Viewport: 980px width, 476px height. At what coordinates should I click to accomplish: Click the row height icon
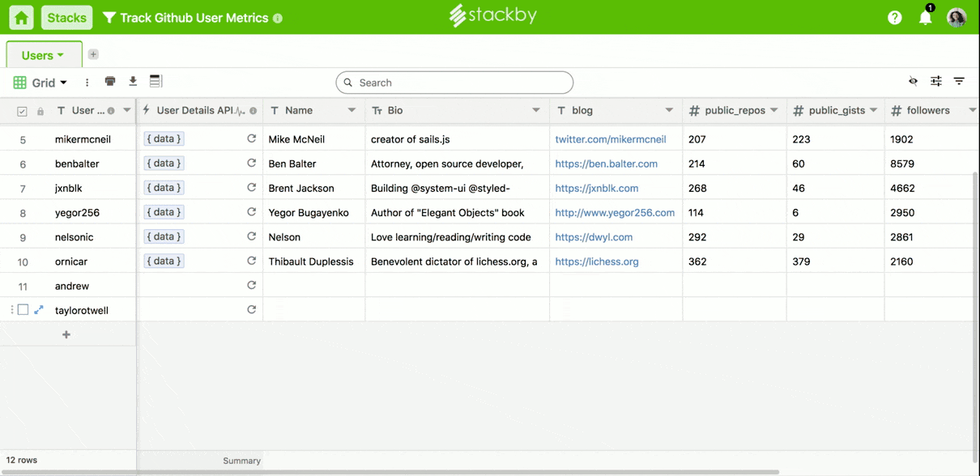pos(156,81)
